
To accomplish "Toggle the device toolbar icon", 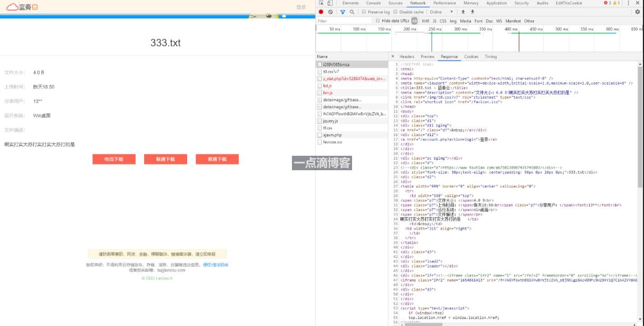I will [329, 3].
